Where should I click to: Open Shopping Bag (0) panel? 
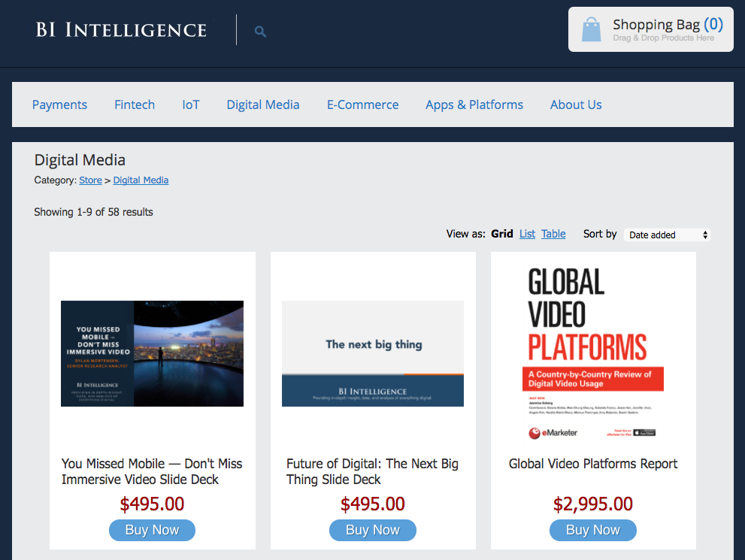tap(650, 29)
